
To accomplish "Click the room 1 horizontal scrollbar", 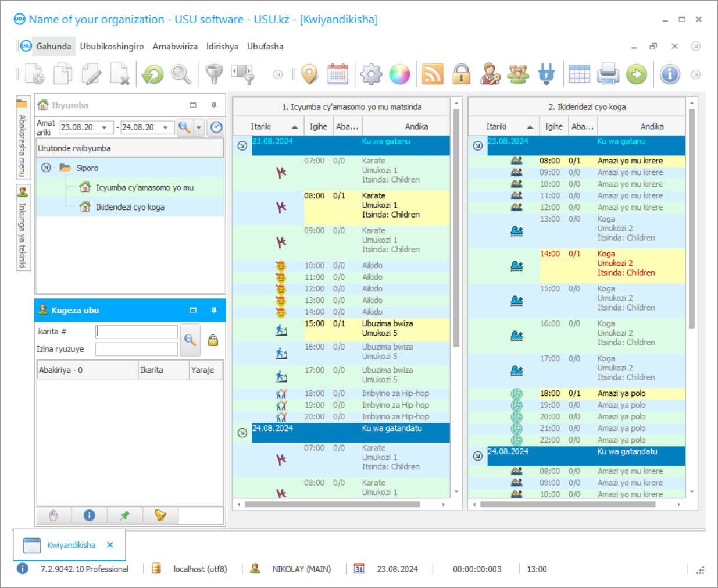I will [x=333, y=504].
